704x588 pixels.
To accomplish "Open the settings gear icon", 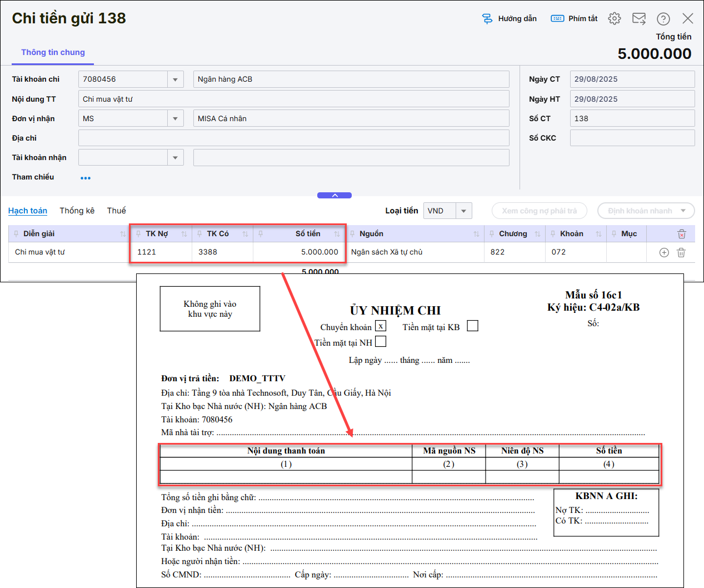I will (614, 18).
